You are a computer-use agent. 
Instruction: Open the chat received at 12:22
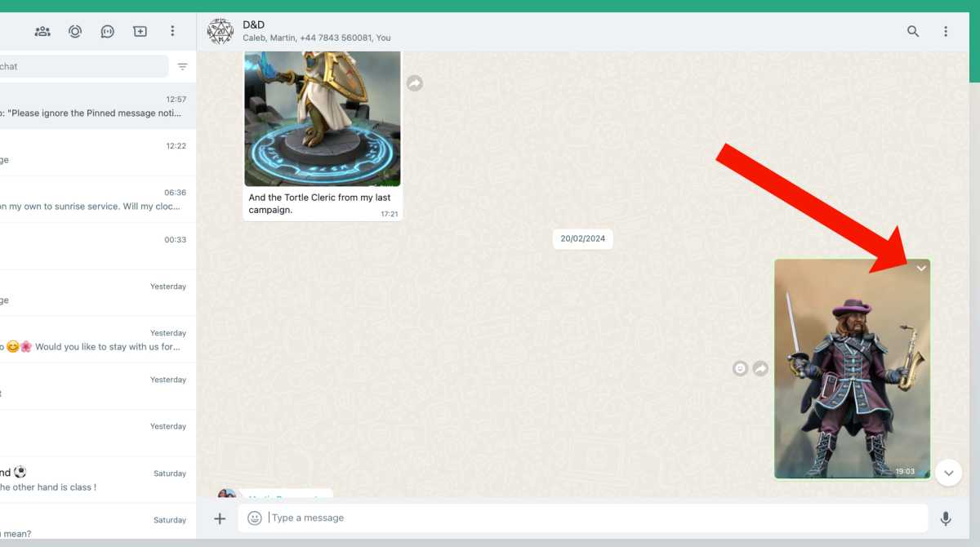pyautogui.click(x=98, y=153)
